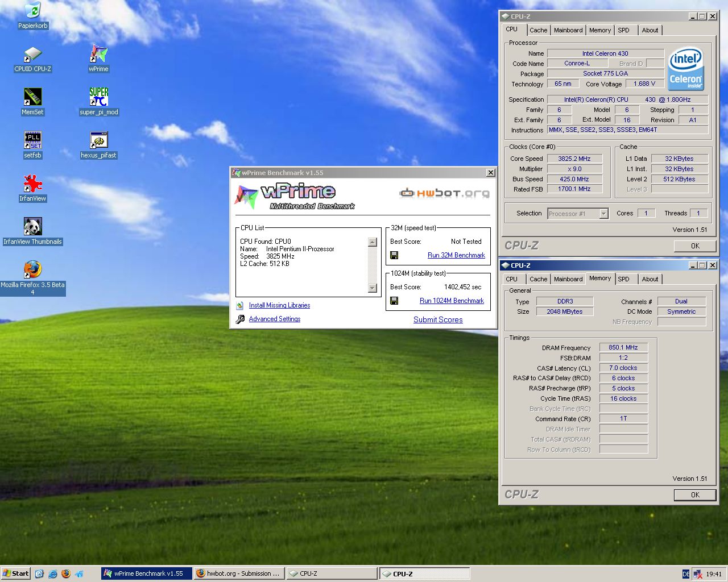Click CPU List scroll up arrow
The image size is (728, 582).
point(373,242)
